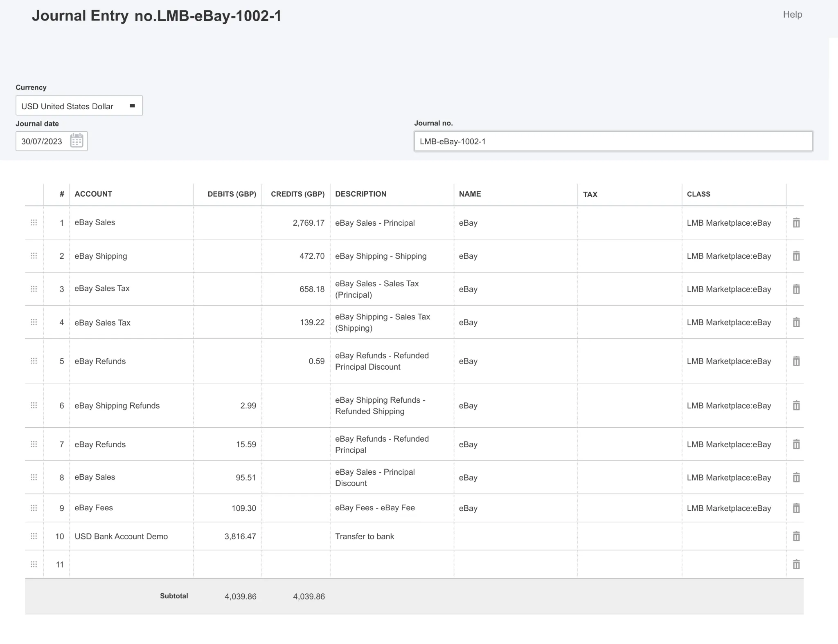
Task: Click the Transfer to bank description
Action: (x=365, y=536)
